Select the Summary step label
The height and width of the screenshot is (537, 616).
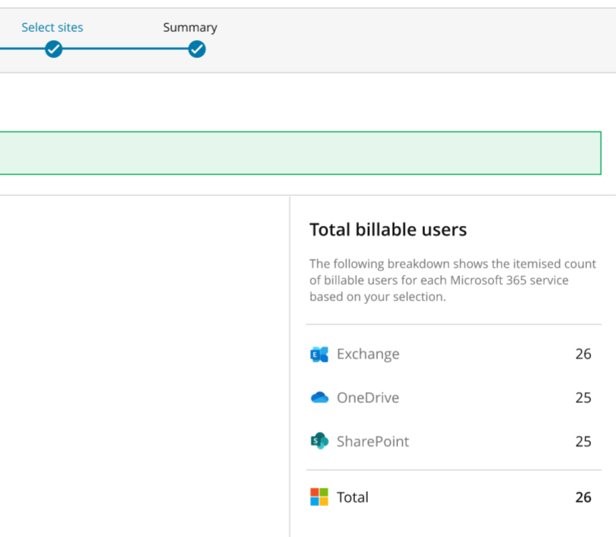[190, 27]
